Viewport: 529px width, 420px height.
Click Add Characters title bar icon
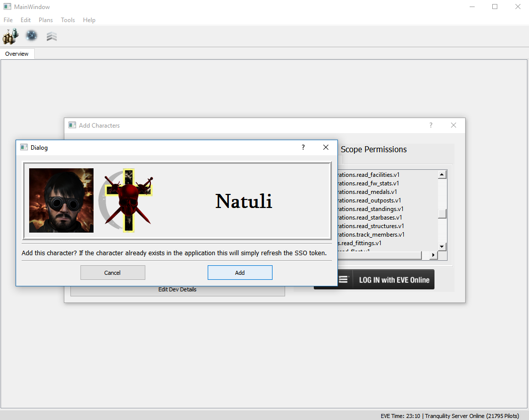coord(72,126)
